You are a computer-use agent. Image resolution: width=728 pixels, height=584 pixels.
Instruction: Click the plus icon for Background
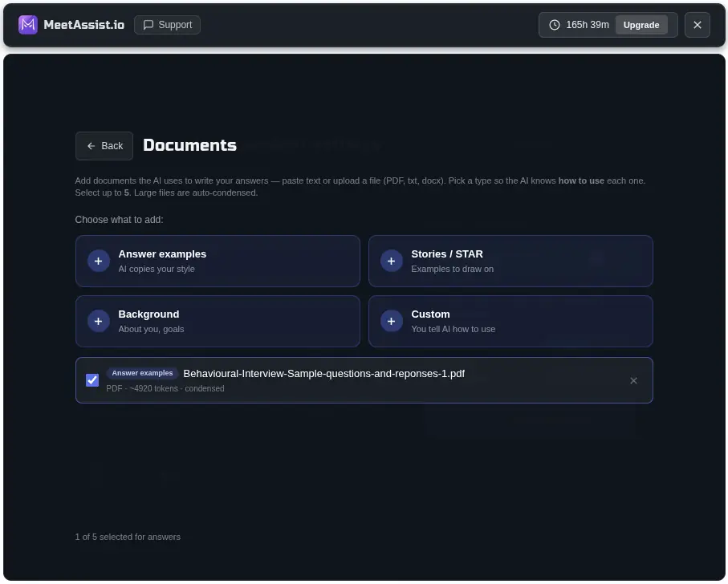99,322
